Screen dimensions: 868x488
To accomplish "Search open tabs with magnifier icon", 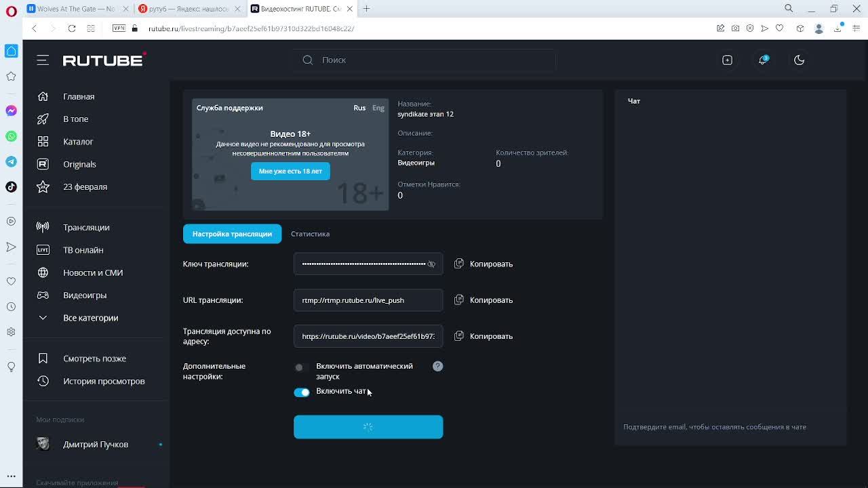I will pos(789,9).
